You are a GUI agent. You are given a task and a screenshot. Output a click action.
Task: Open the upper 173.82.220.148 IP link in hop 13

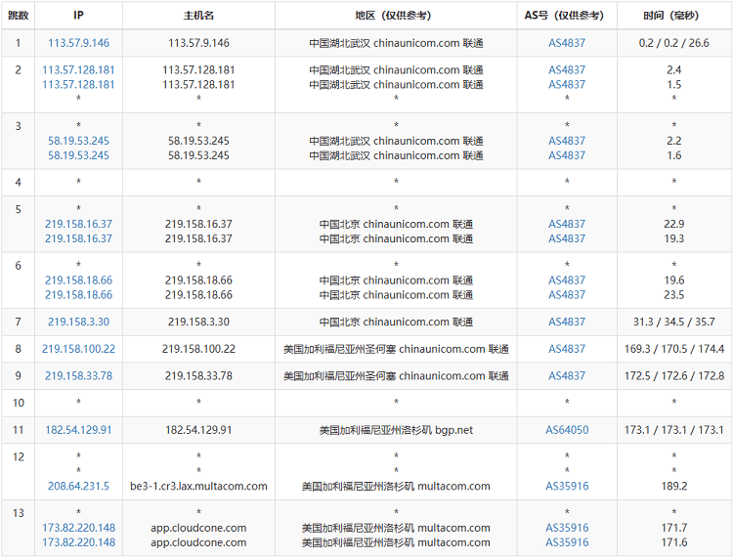pyautogui.click(x=78, y=528)
